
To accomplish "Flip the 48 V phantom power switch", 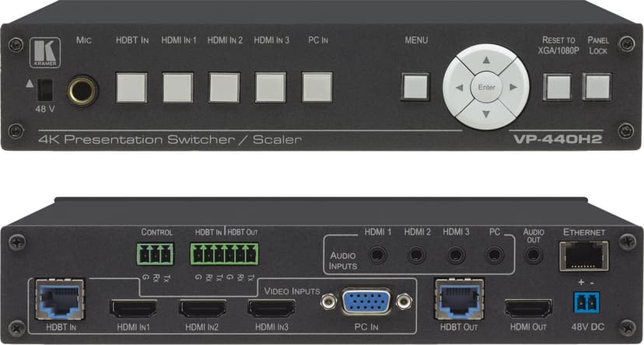I will pos(45,90).
